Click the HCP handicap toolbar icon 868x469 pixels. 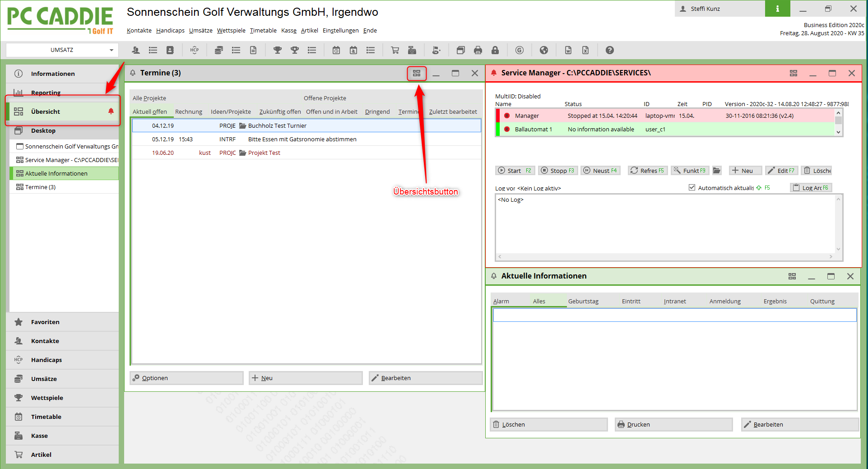point(195,50)
